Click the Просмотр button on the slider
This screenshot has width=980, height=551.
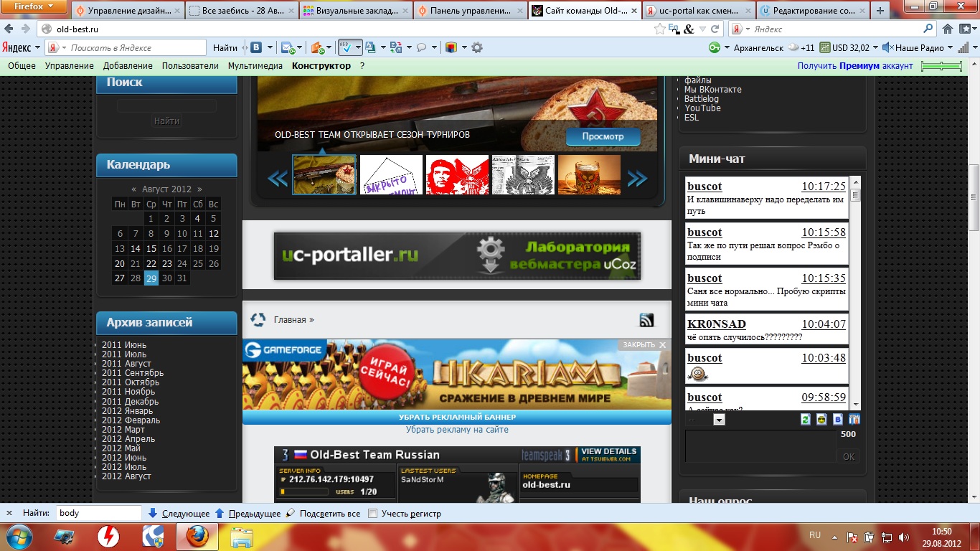(x=603, y=136)
